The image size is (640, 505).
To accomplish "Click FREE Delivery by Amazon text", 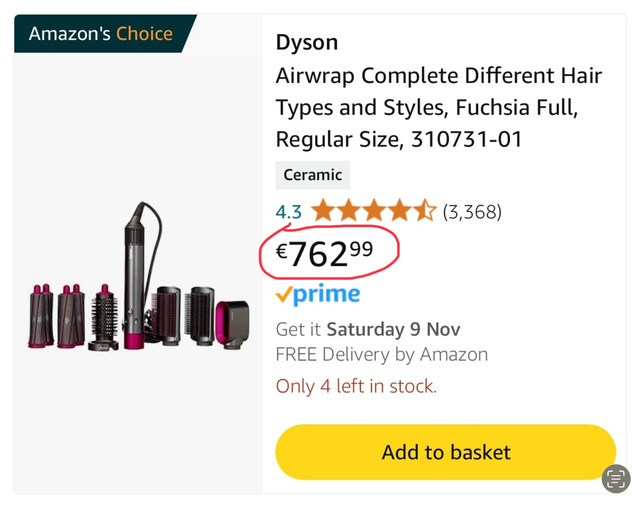I will click(x=381, y=354).
